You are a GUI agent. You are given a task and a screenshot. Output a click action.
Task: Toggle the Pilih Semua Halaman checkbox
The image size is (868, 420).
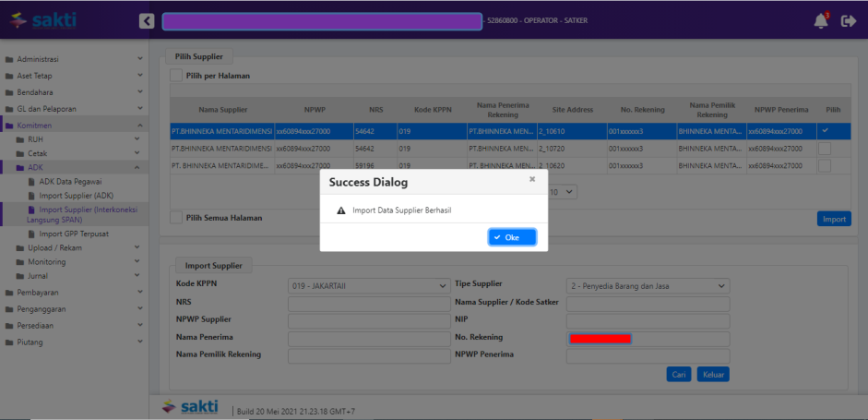pyautogui.click(x=176, y=218)
